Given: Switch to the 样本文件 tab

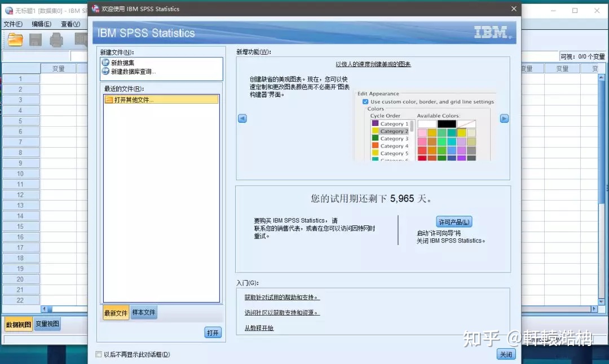Looking at the screenshot, I should click(143, 312).
